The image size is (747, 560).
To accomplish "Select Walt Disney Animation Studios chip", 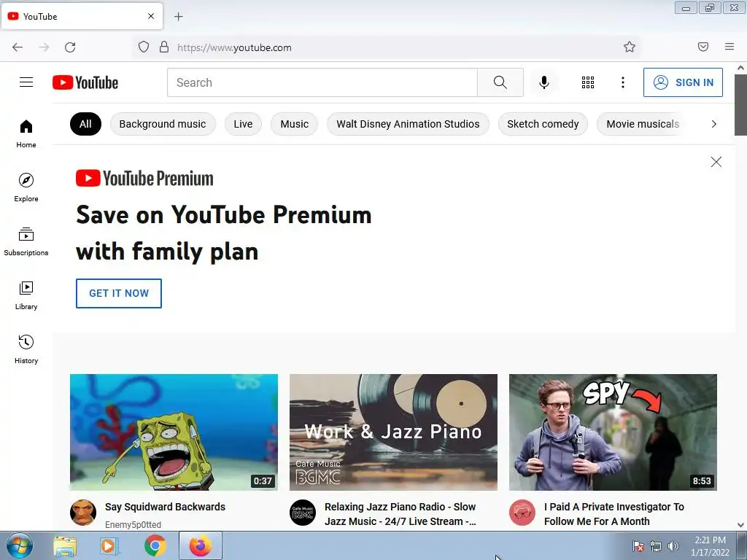I will (x=408, y=124).
